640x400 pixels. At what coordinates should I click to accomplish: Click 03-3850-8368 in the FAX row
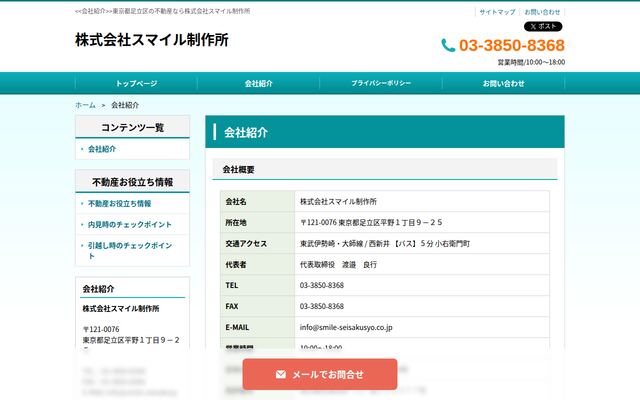click(322, 306)
